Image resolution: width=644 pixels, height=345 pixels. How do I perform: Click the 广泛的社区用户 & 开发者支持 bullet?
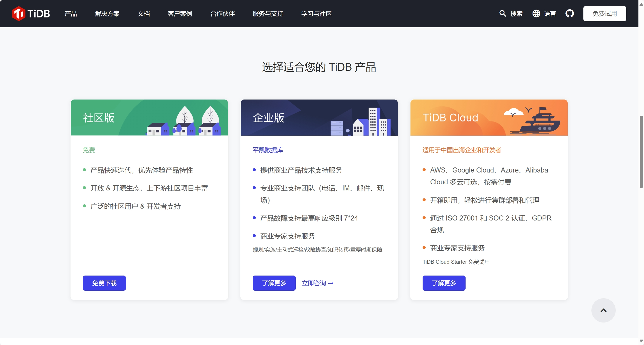click(x=136, y=206)
